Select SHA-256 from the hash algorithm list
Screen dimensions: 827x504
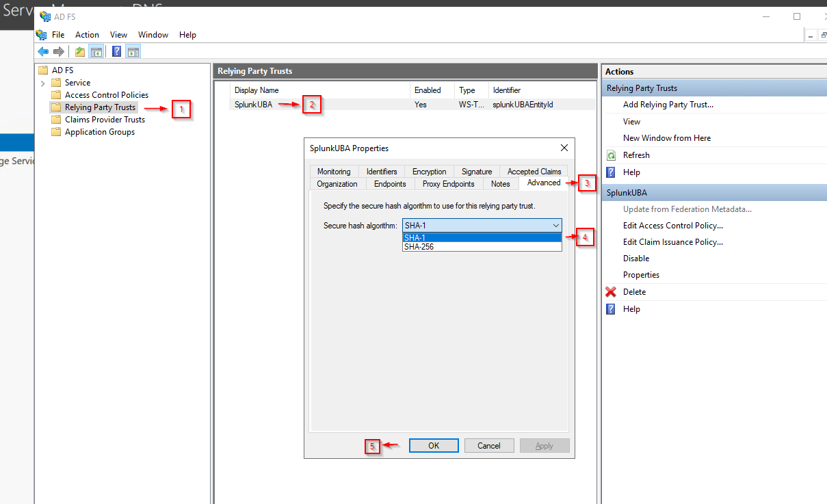click(419, 246)
